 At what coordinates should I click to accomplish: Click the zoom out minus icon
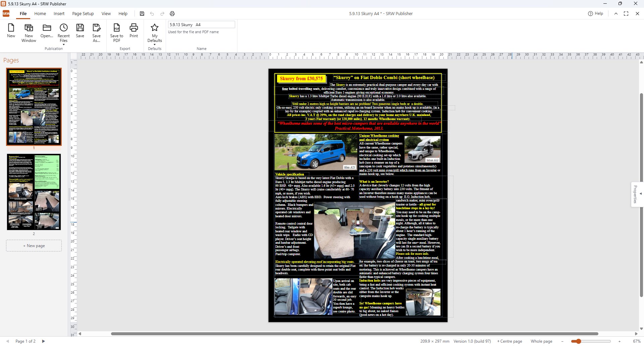pyautogui.click(x=562, y=341)
